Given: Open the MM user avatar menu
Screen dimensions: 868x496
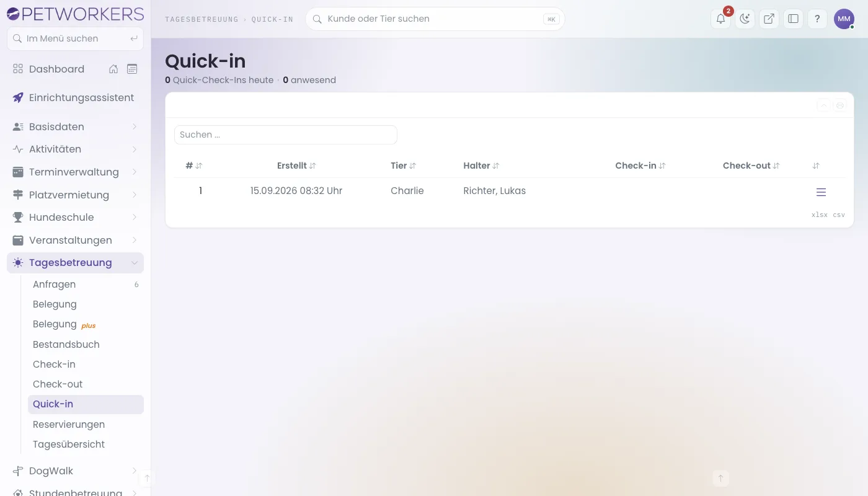Looking at the screenshot, I should pos(844,19).
